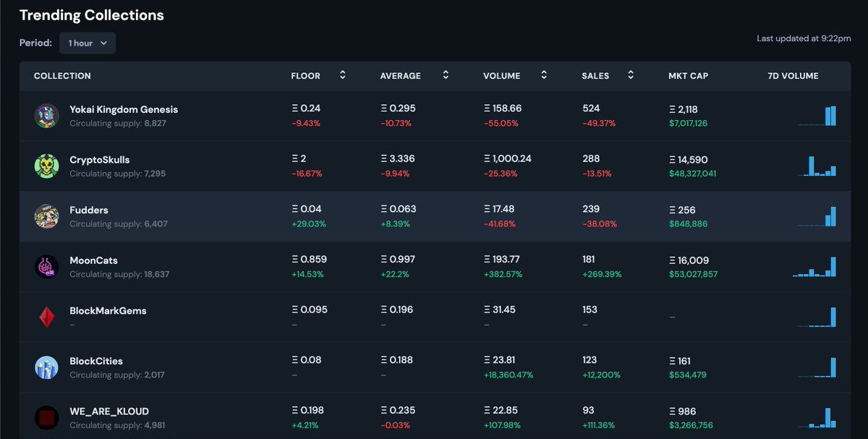The image size is (868, 439).
Task: Select BlockCities sales change +12,200%
Action: [601, 375]
